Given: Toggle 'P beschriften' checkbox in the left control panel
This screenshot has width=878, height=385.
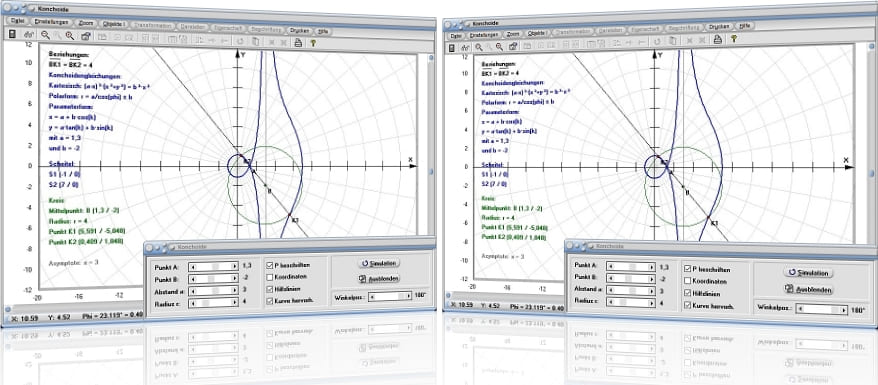Looking at the screenshot, I should click(270, 265).
